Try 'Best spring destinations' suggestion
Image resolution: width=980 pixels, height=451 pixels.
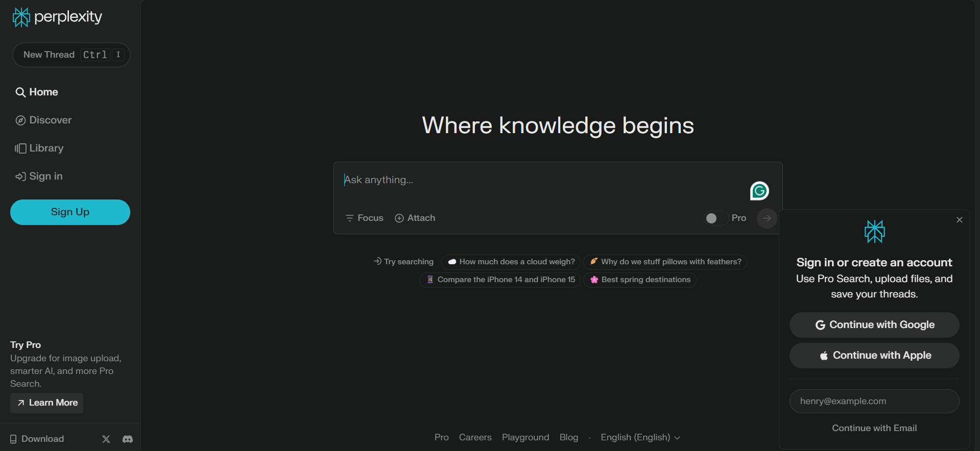coord(640,280)
